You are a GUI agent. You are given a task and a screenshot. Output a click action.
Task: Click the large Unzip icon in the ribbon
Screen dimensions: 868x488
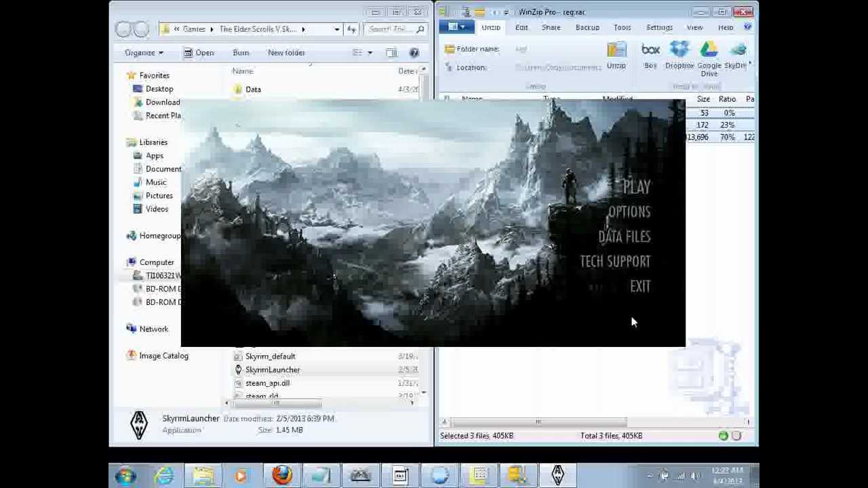click(x=616, y=55)
